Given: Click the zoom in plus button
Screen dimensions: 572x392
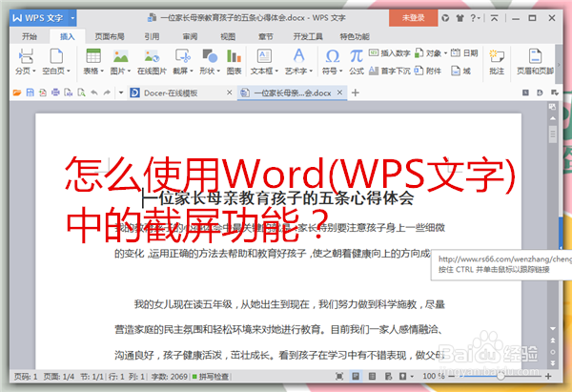Looking at the screenshot, I should (x=548, y=377).
